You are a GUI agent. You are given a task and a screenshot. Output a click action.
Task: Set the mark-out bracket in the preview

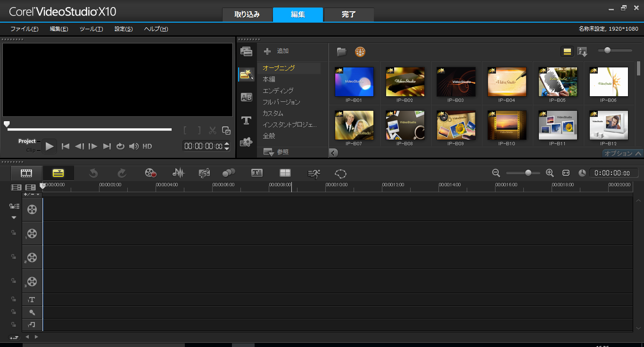(199, 131)
